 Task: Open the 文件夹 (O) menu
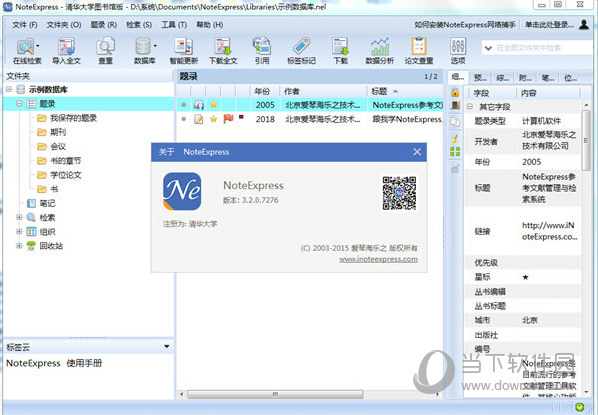64,25
